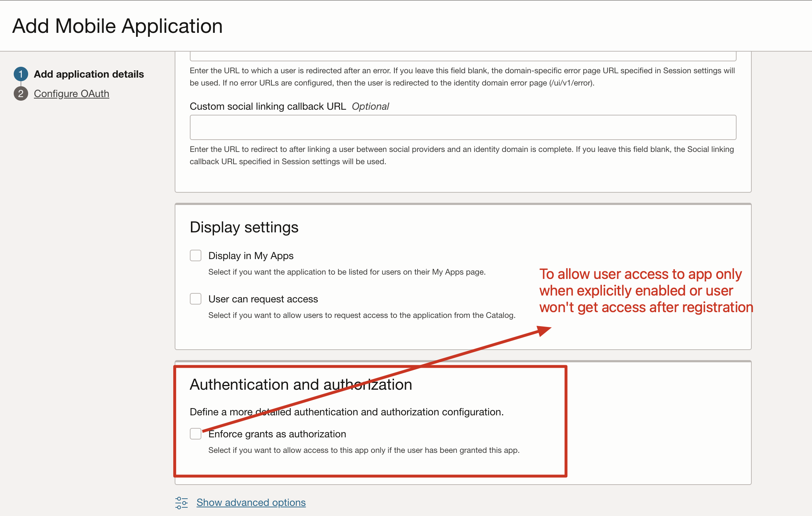Focus the Custom social linking callback URL field

pyautogui.click(x=463, y=127)
